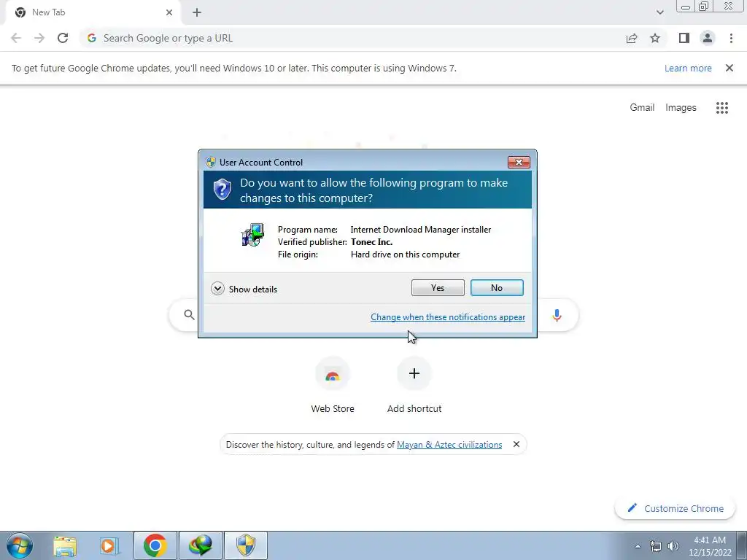Reload the current Chrome page

[x=63, y=38]
